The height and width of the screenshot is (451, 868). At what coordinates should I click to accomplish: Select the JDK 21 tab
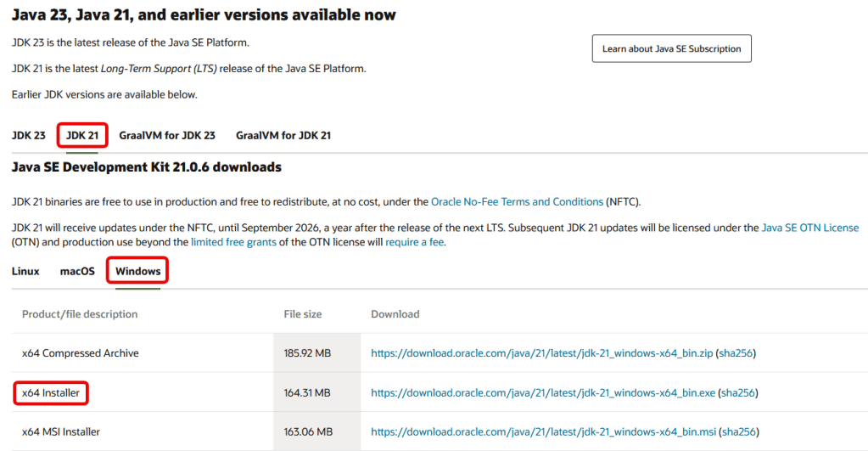pyautogui.click(x=82, y=135)
